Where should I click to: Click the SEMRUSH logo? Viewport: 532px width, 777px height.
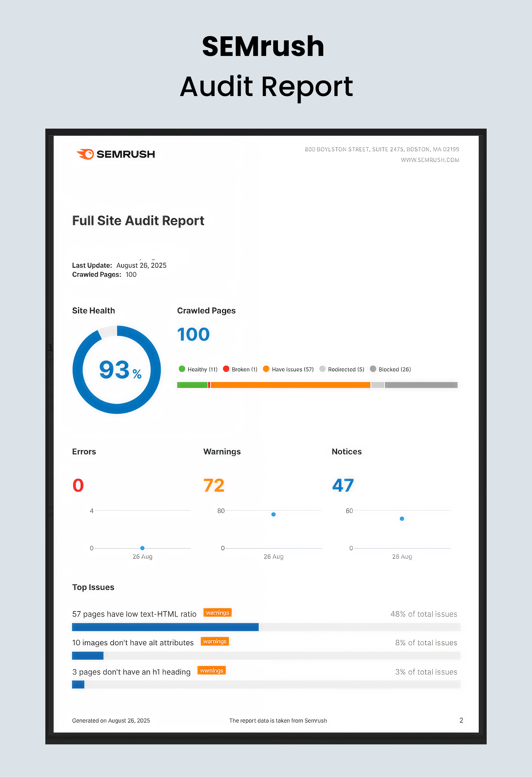pos(115,154)
